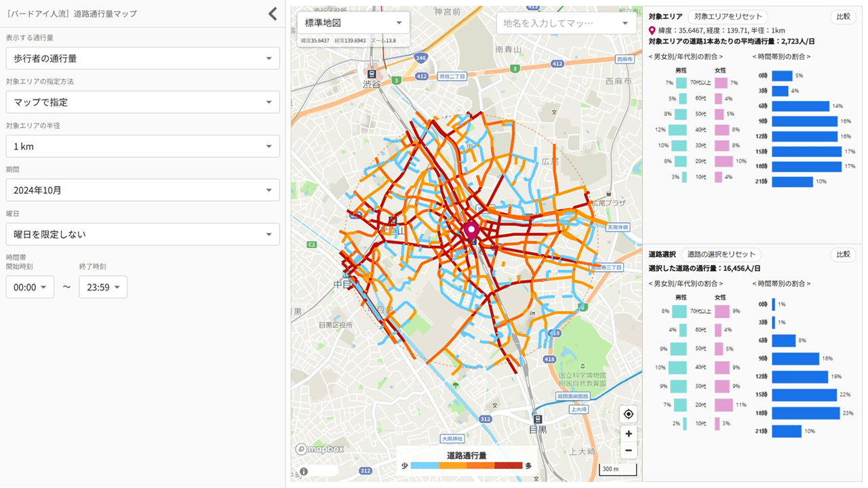The width and height of the screenshot is (868, 488).
Task: Click the magenta location pin on map
Action: coord(471,231)
